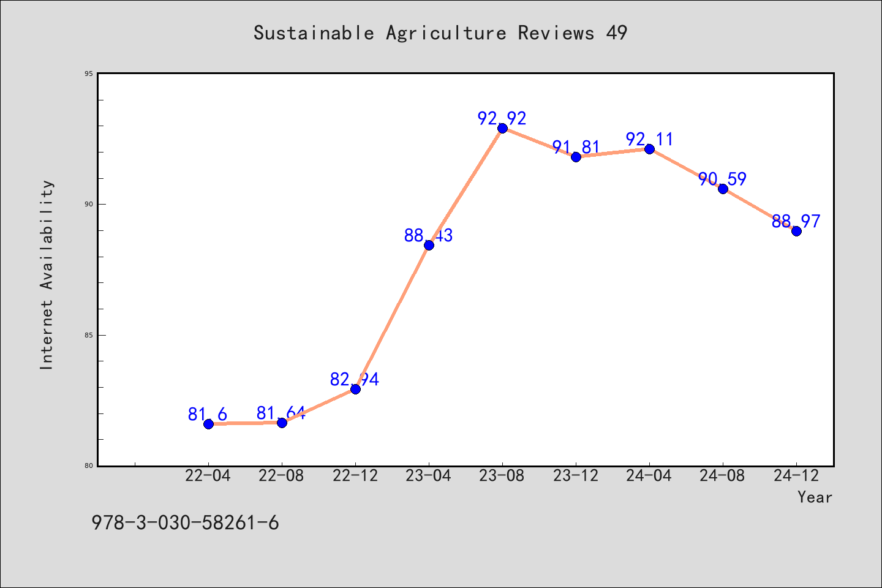
Task: Select the data point for 24-04
Action: 649,149
